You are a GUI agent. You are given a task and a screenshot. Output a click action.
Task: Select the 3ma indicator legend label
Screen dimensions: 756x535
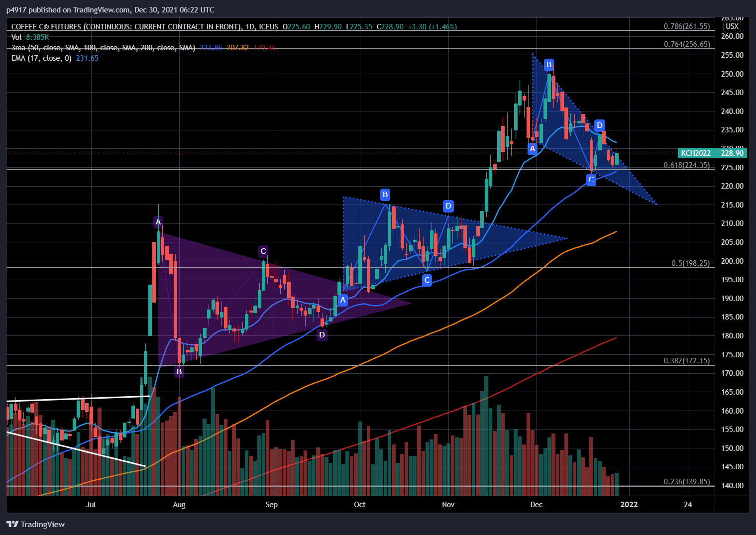(x=103, y=48)
